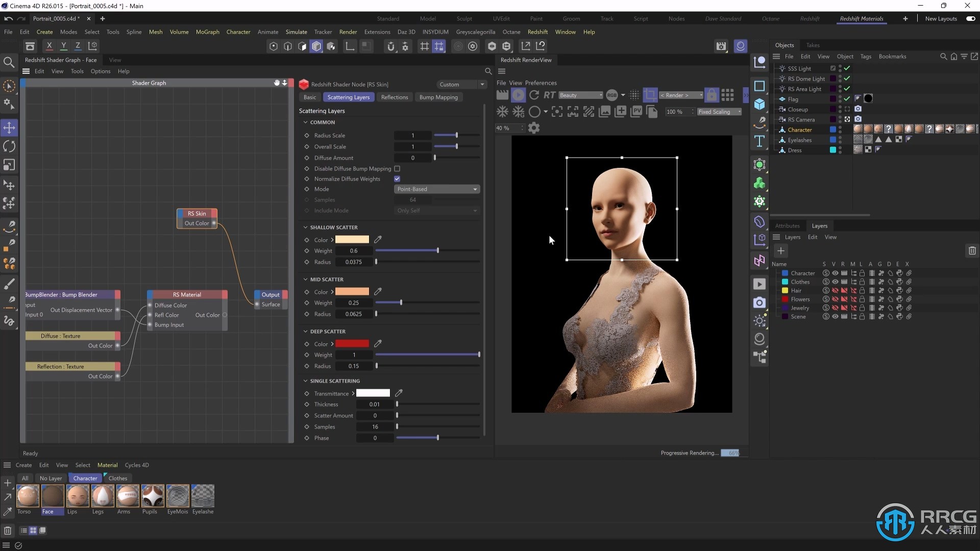Viewport: 980px width, 551px height.
Task: Toggle the Y axis lock icon
Action: (x=64, y=46)
